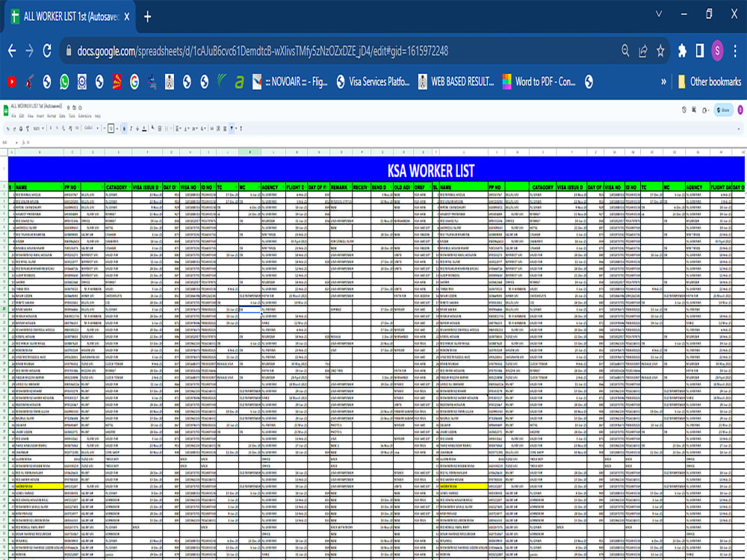This screenshot has height=560, width=747.
Task: Click the Print toolbar icon
Action: click(x=21, y=128)
